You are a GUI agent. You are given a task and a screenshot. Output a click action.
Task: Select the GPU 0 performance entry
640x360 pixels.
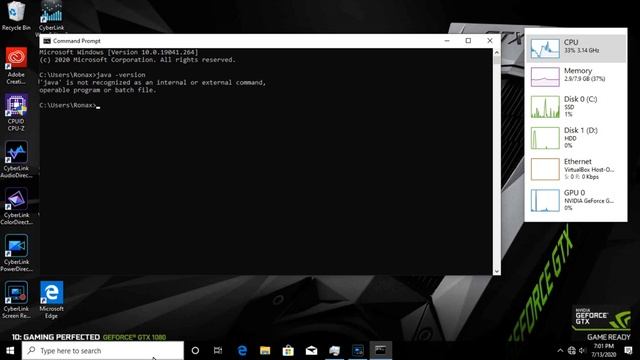(x=576, y=200)
